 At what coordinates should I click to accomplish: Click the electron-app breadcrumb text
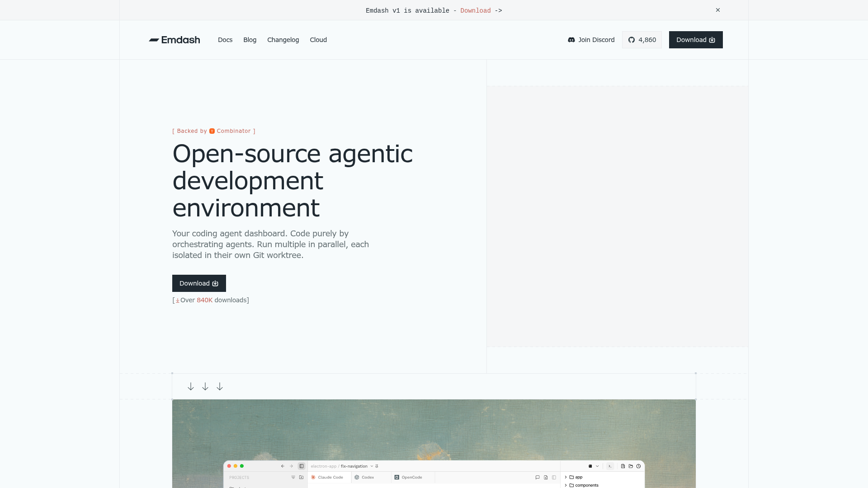(324, 466)
